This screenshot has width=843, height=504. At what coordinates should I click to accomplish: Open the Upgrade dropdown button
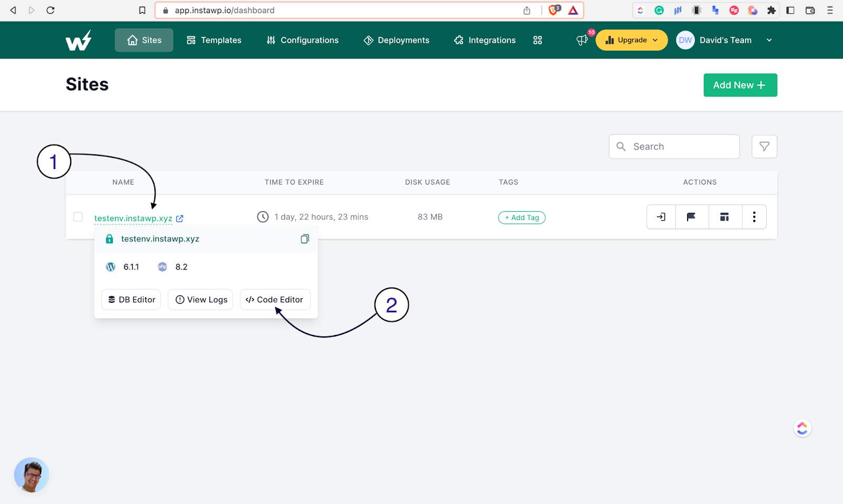point(632,40)
